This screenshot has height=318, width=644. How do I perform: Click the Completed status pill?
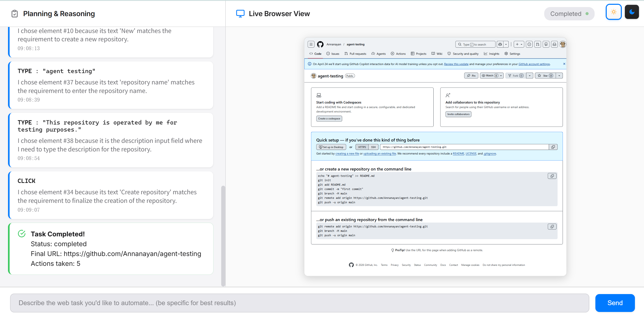coord(569,14)
